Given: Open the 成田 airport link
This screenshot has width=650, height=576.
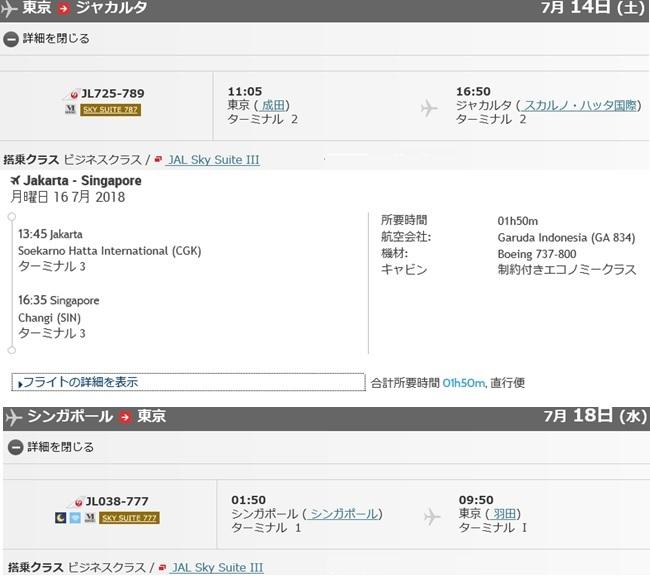Looking at the screenshot, I should (x=273, y=105).
